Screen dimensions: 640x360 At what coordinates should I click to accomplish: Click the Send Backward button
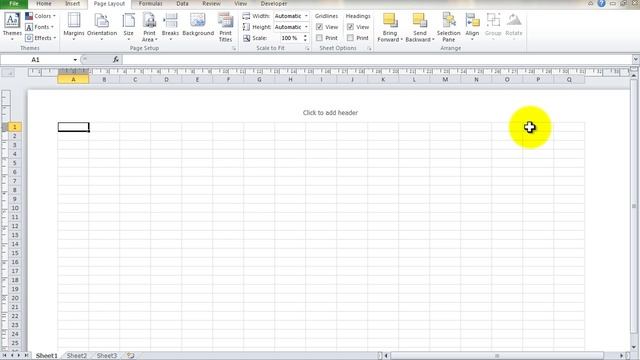click(x=420, y=27)
